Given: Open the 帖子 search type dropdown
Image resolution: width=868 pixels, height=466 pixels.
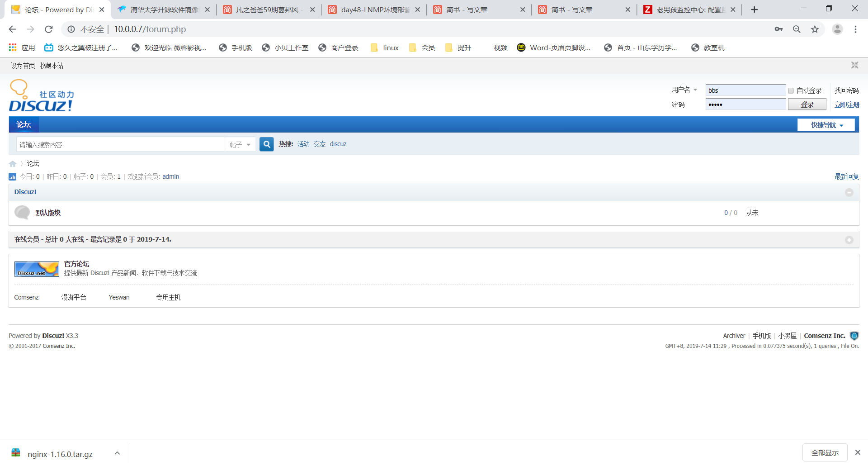Looking at the screenshot, I should (x=240, y=144).
